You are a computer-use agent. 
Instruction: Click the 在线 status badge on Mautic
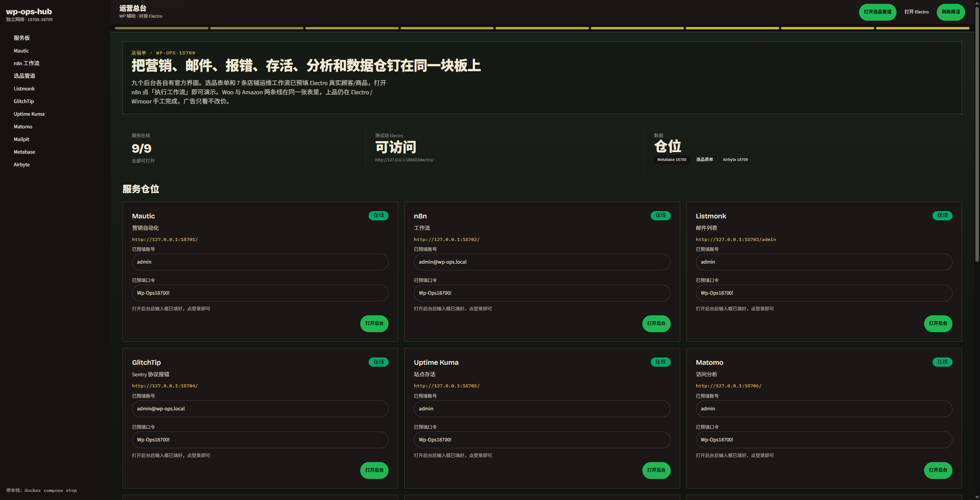tap(379, 215)
